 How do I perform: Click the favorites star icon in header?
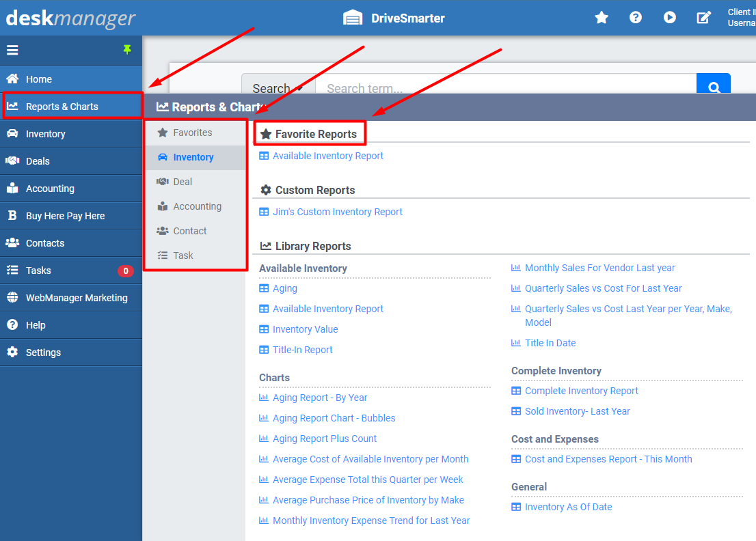[602, 18]
